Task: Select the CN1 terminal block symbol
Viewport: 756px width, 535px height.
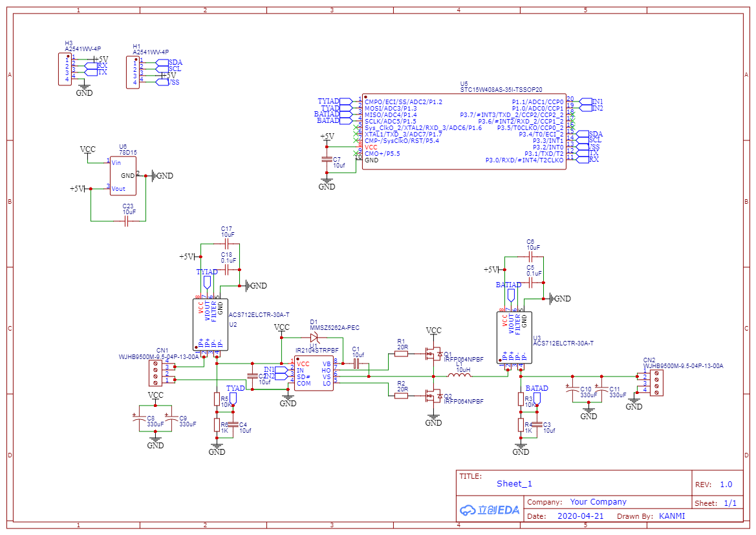Action: pyautogui.click(x=155, y=373)
